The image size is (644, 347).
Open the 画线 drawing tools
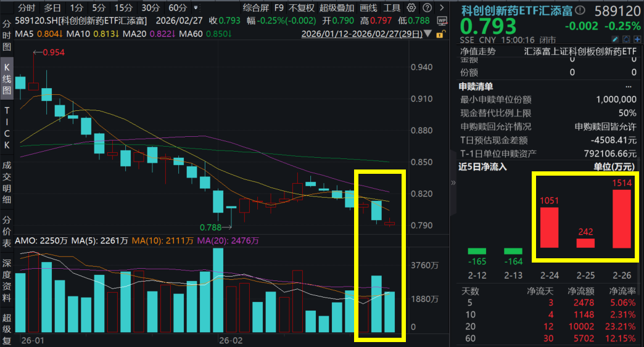tap(368, 8)
